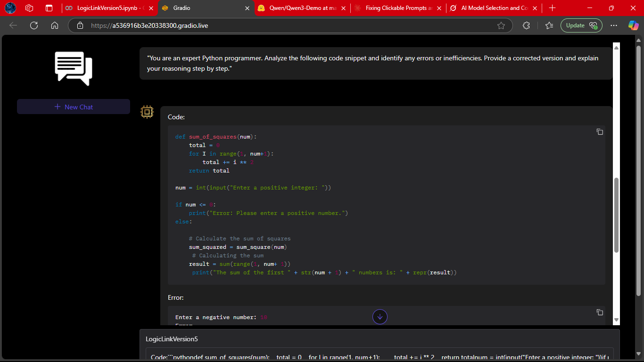Click the 'Error:' label
This screenshot has height=362, width=644.
[176, 298]
